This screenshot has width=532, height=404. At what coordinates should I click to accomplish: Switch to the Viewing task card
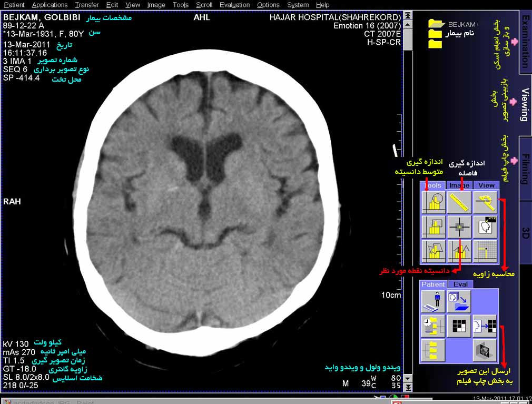(x=525, y=104)
